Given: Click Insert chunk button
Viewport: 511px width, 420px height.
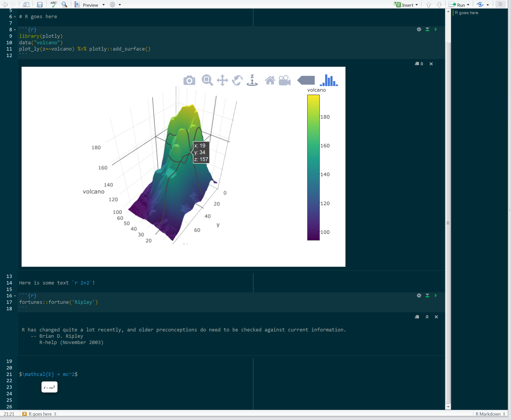Looking at the screenshot, I should pyautogui.click(x=404, y=5).
